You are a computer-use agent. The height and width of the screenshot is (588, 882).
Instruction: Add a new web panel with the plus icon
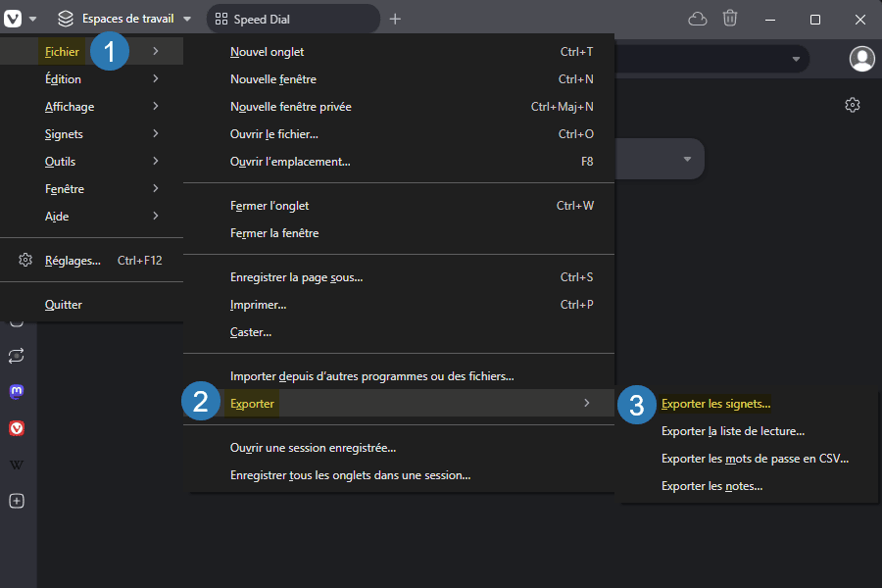click(16, 501)
